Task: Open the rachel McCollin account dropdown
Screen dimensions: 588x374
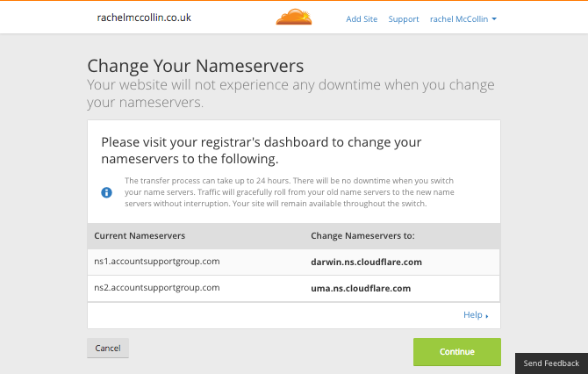Action: coord(463,19)
